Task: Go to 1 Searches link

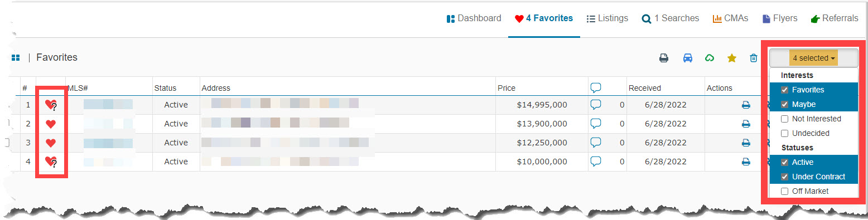Action: pos(671,18)
